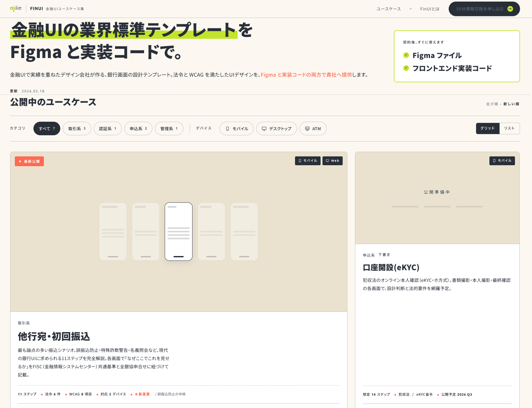This screenshot has width=532, height=408.
Task: Toggle ATM device filter
Action: (313, 129)
